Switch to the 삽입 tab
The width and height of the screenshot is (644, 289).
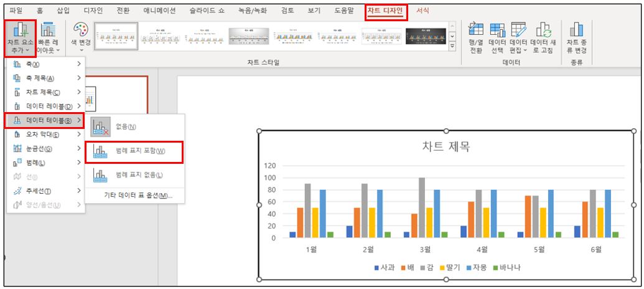(63, 11)
